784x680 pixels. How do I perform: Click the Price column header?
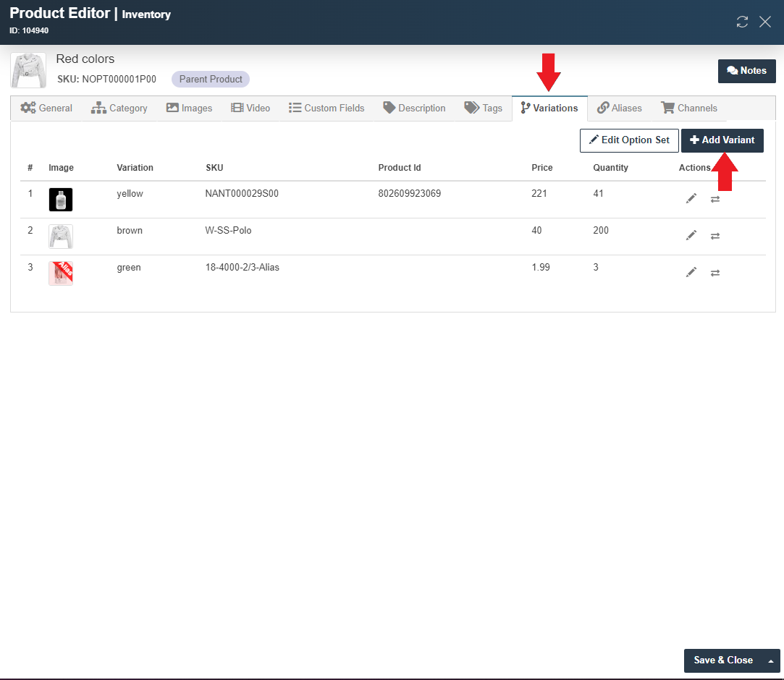(542, 168)
